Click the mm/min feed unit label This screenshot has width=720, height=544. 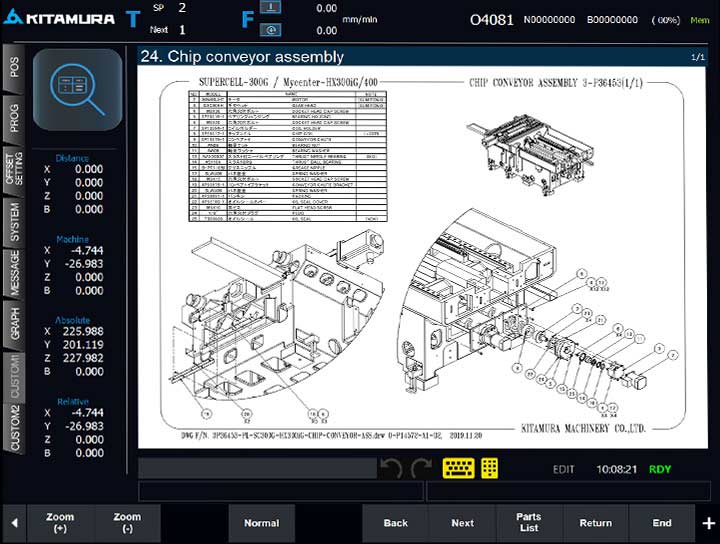click(x=360, y=20)
